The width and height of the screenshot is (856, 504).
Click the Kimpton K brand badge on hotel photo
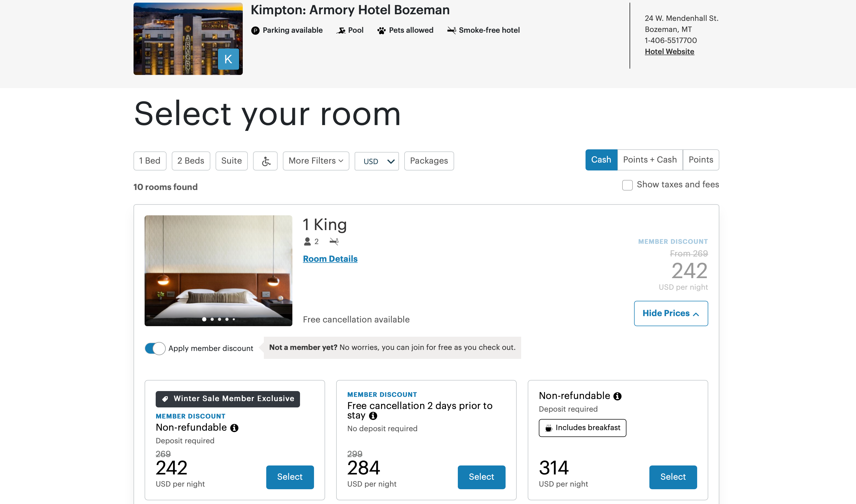228,59
